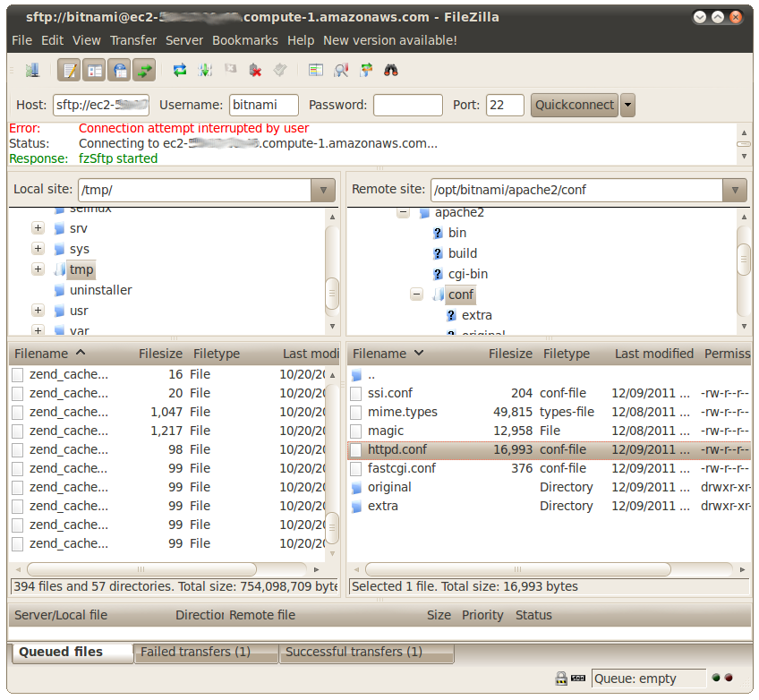Toggle directory comparison icon
The width and height of the screenshot is (759, 700).
pos(341,71)
